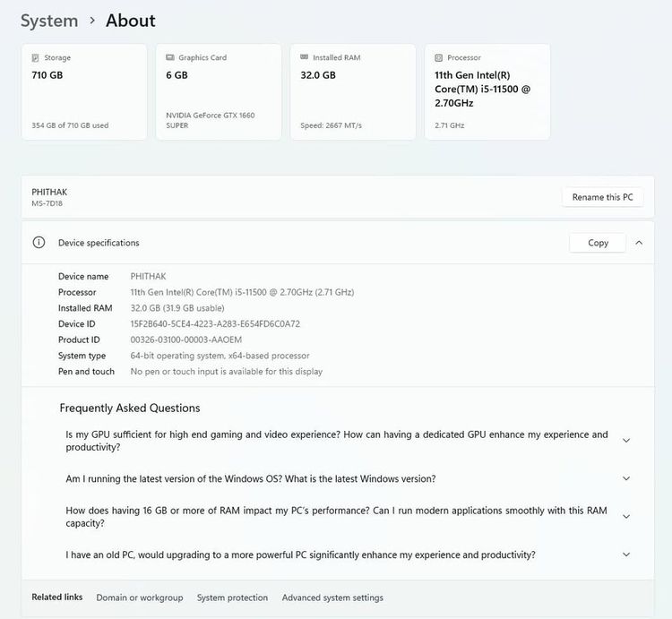Viewport: 672px width, 619px height.
Task: Collapse the Device specifications section
Action: pyautogui.click(x=639, y=243)
